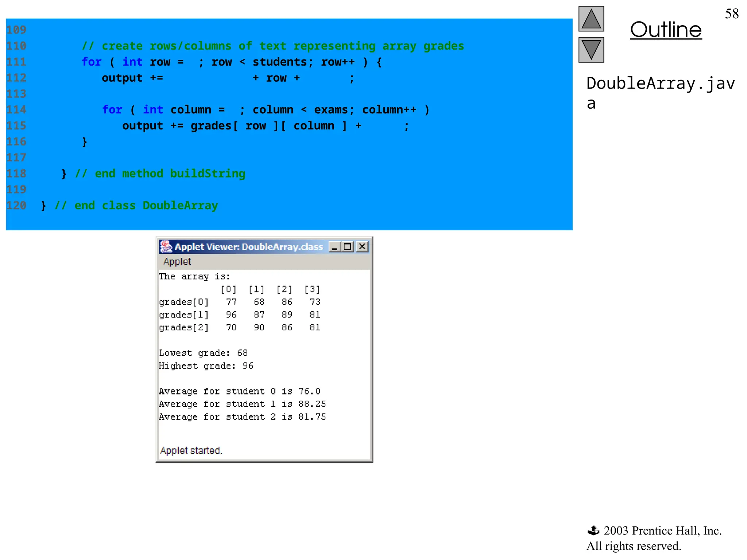Viewport: 747px width, 560px height.
Task: Click the Applet Viewer title bar text
Action: (x=249, y=247)
